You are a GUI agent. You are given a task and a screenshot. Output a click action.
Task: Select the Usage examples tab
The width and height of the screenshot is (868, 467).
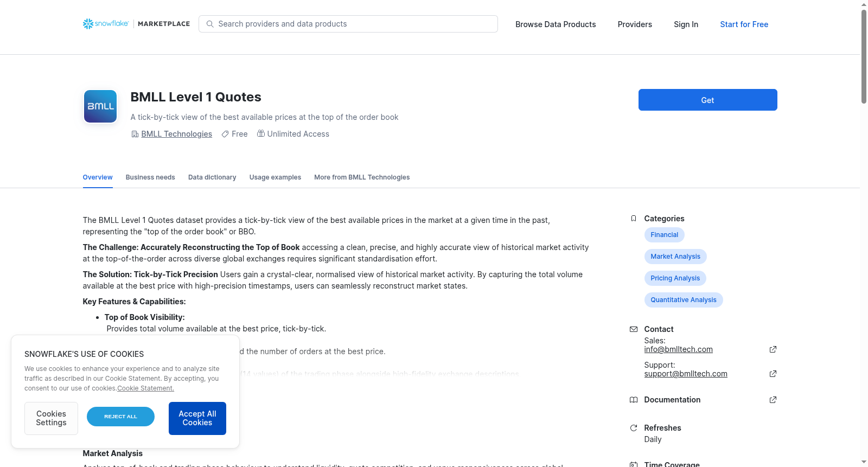click(x=275, y=177)
